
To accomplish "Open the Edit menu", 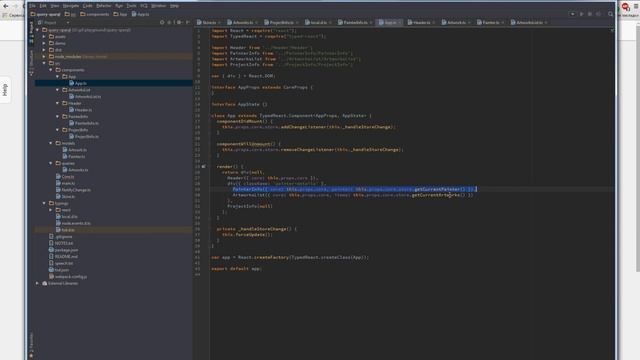I will tap(43, 6).
